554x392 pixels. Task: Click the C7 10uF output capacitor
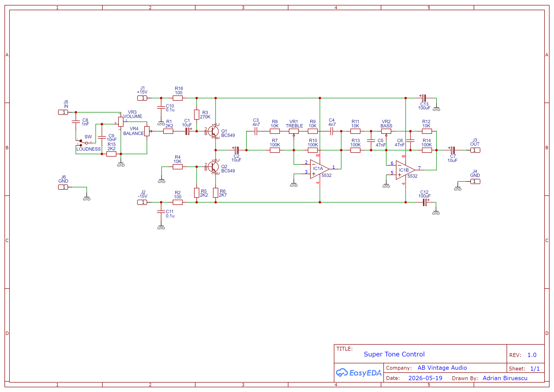click(452, 150)
